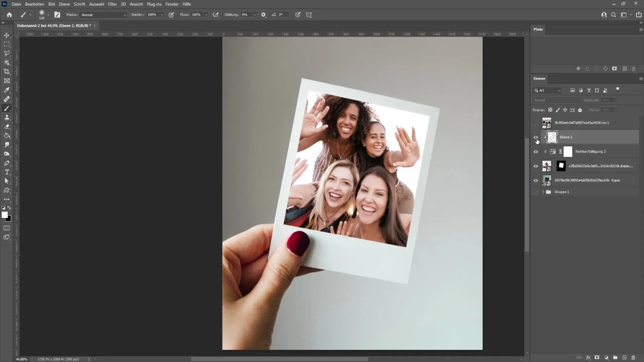644x362 pixels.
Task: Swap foreground and background colors
Action: [x=9, y=208]
